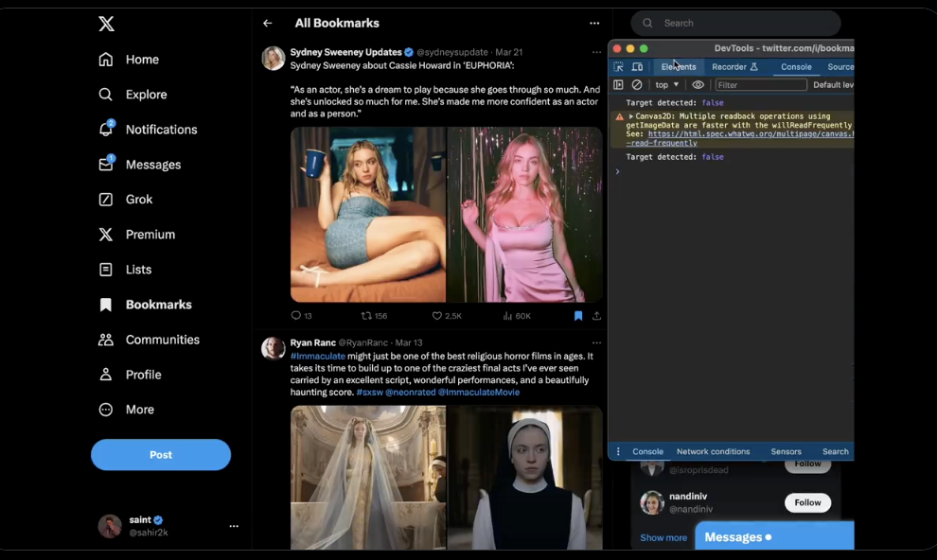Open the @neonrated mention
Screen dimensions: 937x560
pyautogui.click(x=410, y=393)
